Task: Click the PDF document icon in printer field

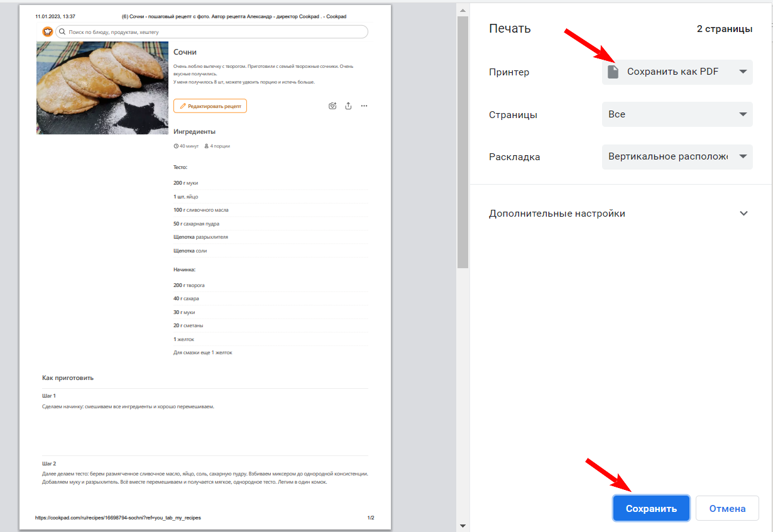Action: 613,72
